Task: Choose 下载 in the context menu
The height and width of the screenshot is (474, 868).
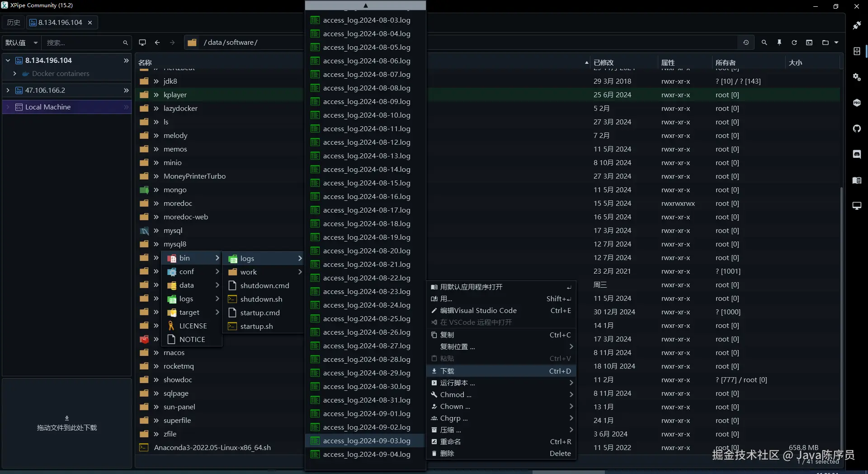Action: [501, 371]
